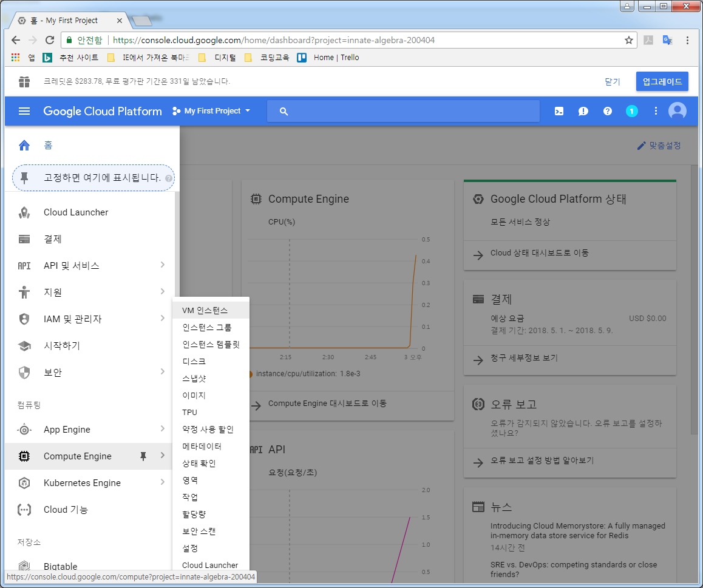Select 보안 스캔 in submenu
The width and height of the screenshot is (703, 588).
(211, 531)
